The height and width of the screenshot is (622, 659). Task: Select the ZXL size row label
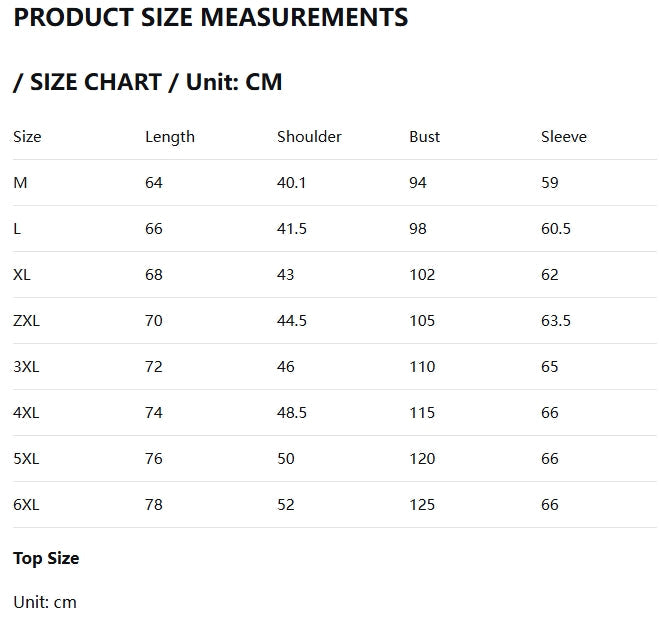click(x=26, y=321)
